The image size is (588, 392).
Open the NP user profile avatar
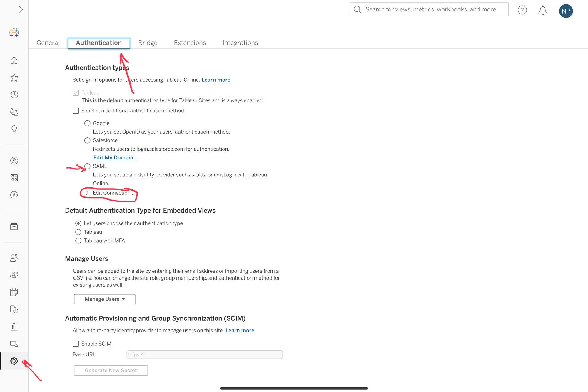566,11
